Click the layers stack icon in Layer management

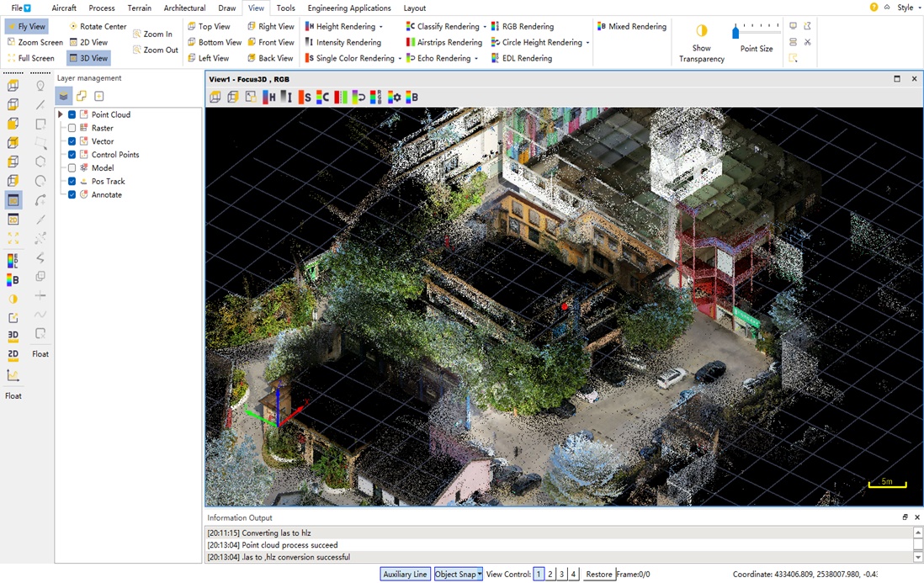(64, 96)
